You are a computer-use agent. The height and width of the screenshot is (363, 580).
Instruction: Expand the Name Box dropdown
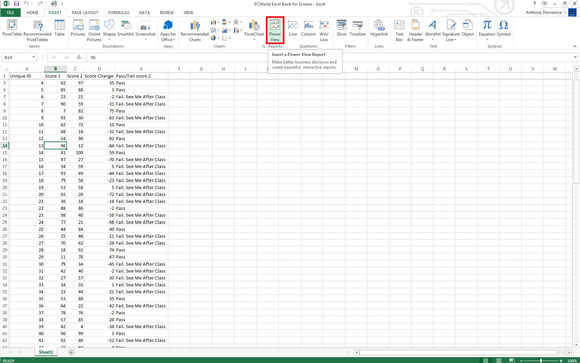click(33, 57)
